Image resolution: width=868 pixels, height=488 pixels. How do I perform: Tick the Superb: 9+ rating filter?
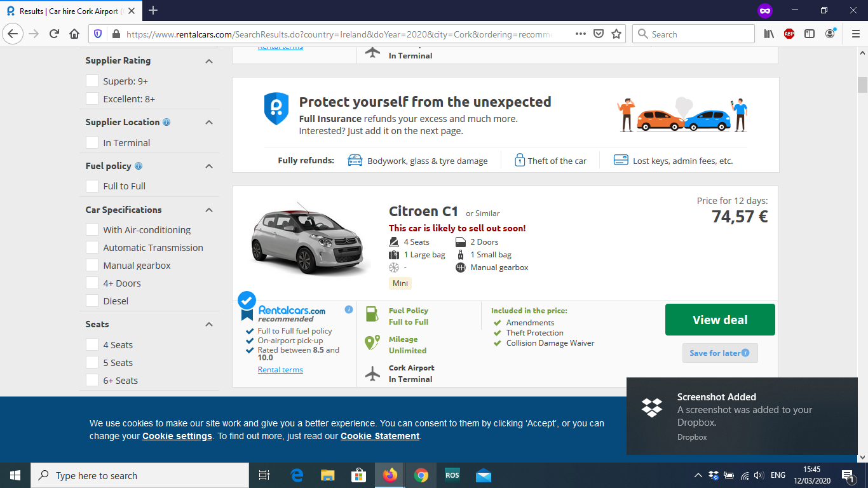pyautogui.click(x=92, y=81)
